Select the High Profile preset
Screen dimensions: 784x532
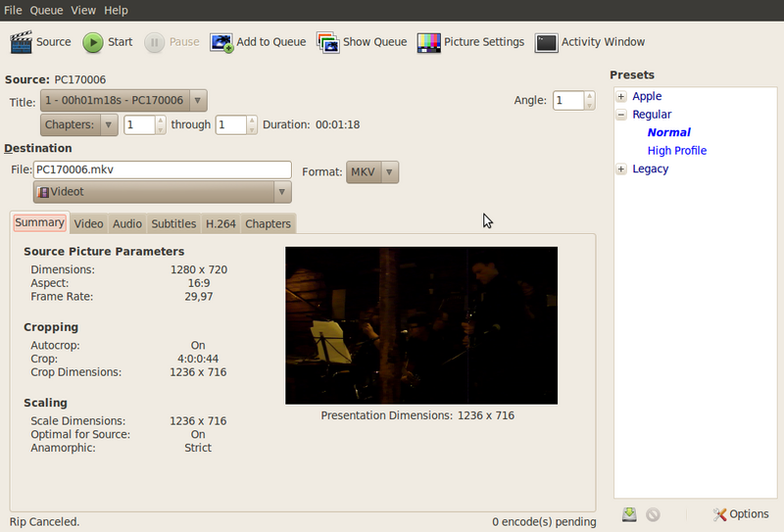[676, 151]
